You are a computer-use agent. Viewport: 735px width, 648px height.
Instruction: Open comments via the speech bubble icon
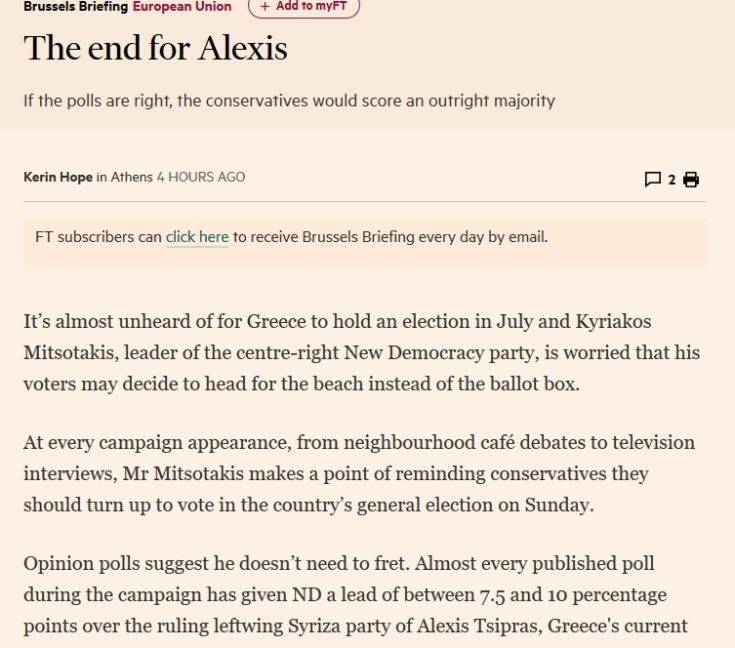tap(652, 179)
